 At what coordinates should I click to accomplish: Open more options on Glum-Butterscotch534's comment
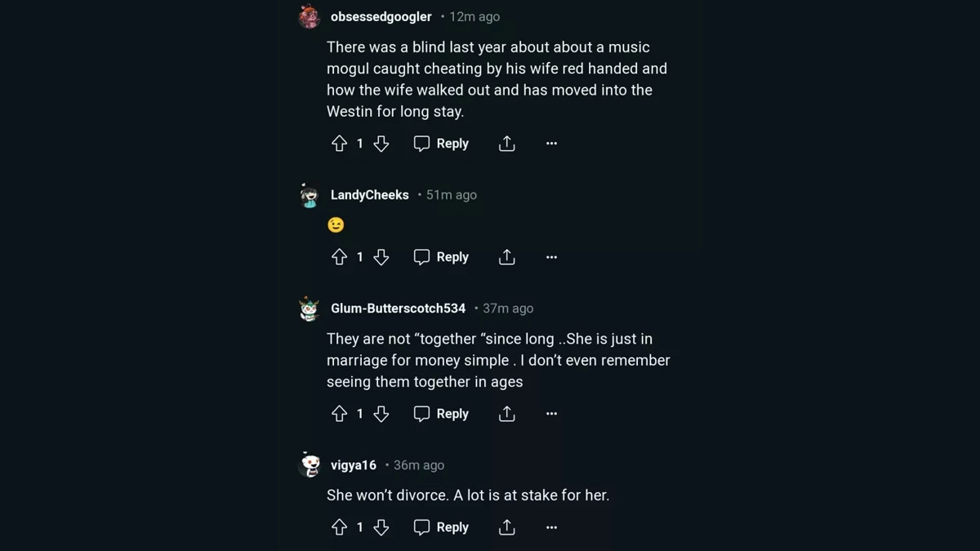pos(551,414)
